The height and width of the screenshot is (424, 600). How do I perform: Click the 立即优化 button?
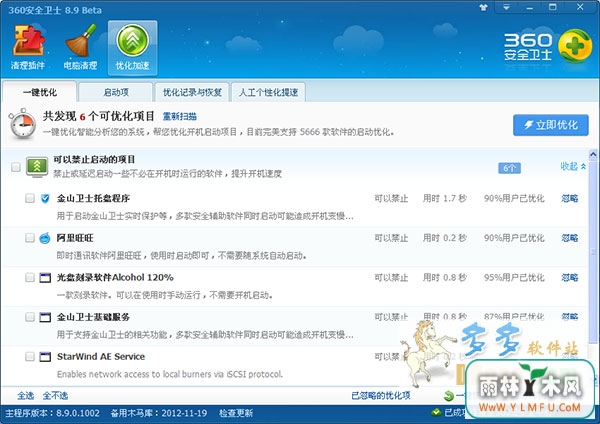coord(551,125)
